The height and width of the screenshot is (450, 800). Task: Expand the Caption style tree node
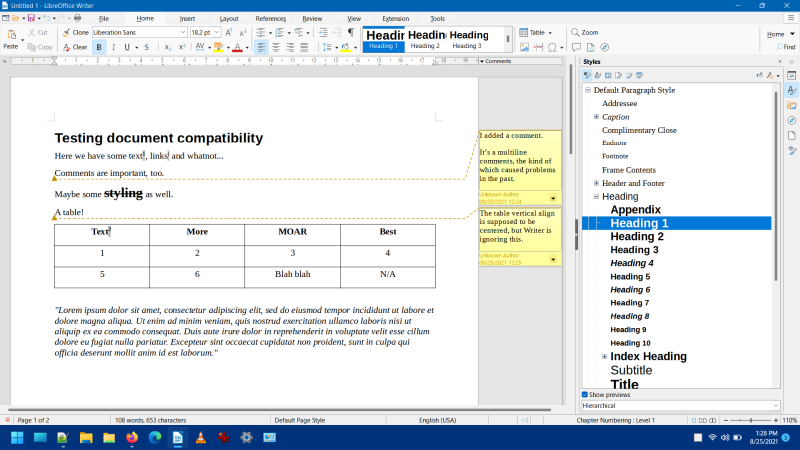(596, 117)
